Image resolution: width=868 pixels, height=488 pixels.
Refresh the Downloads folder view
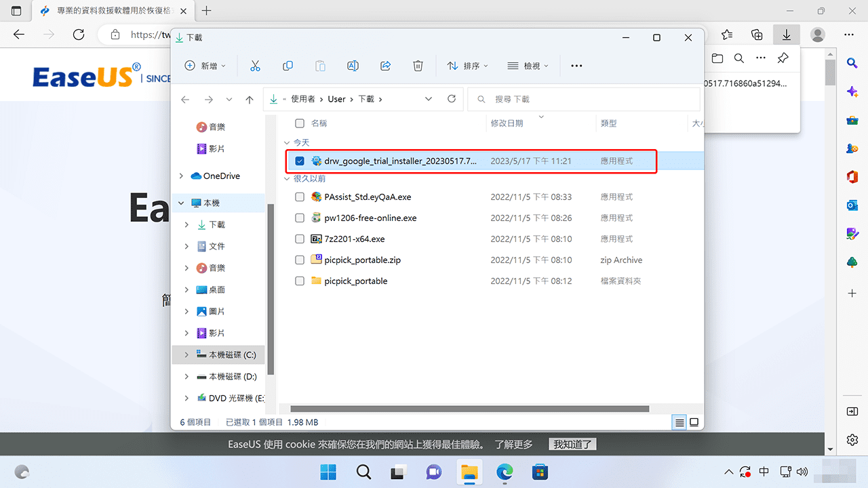452,98
